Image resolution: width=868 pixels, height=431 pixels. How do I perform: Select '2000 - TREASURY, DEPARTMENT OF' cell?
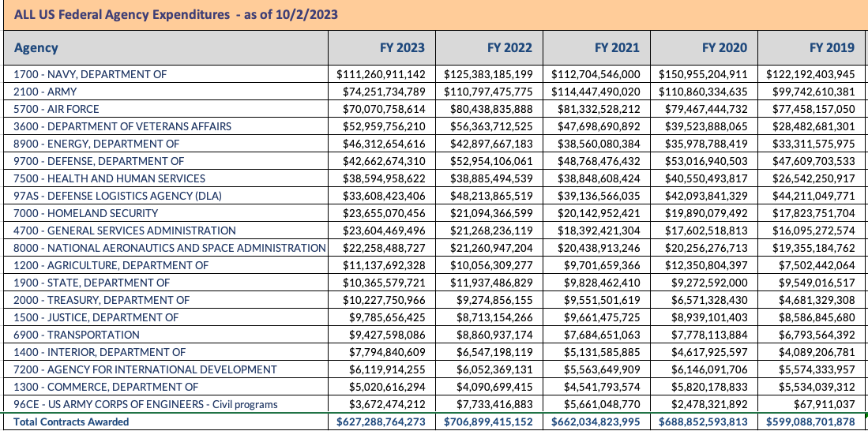[x=166, y=300]
